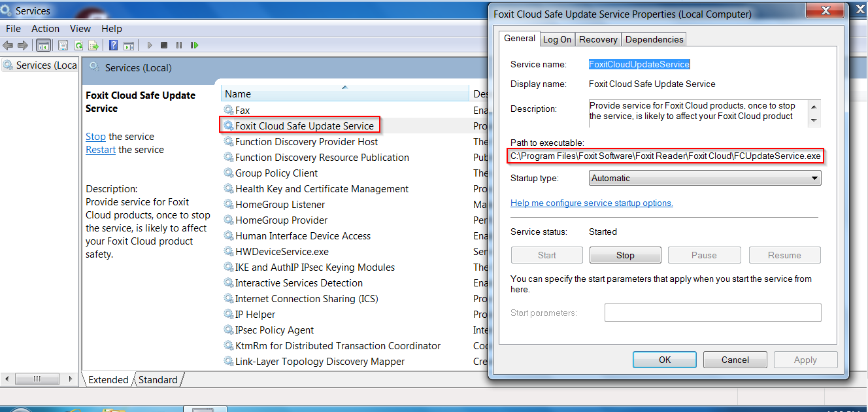The width and height of the screenshot is (868, 412).
Task: Open the Help toolbar icon
Action: [x=114, y=45]
